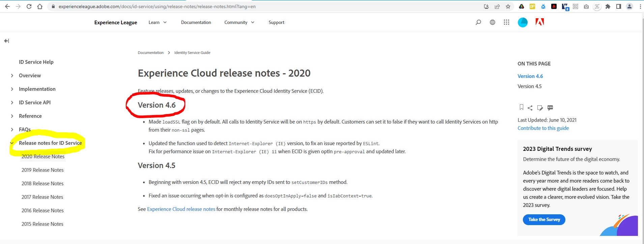Select 2016 Release Notes
Image resolution: width=644 pixels, height=244 pixels.
pyautogui.click(x=43, y=211)
